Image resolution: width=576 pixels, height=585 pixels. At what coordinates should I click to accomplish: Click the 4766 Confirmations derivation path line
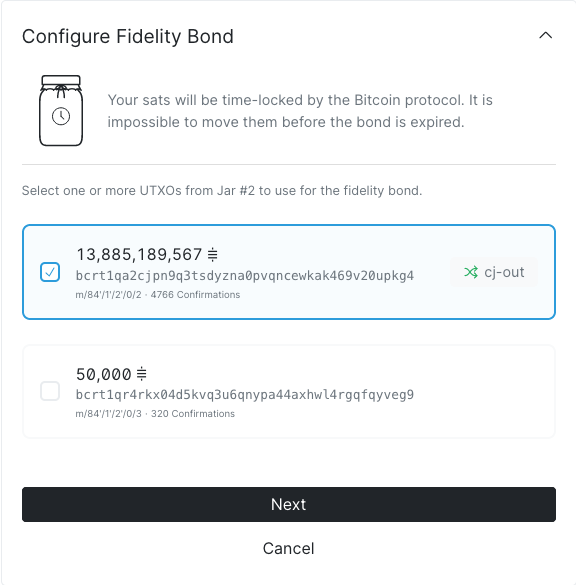[158, 295]
